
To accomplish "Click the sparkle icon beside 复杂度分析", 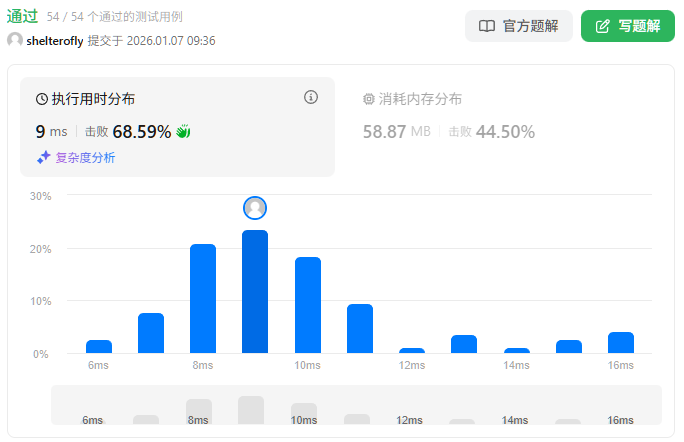I will click(43, 157).
